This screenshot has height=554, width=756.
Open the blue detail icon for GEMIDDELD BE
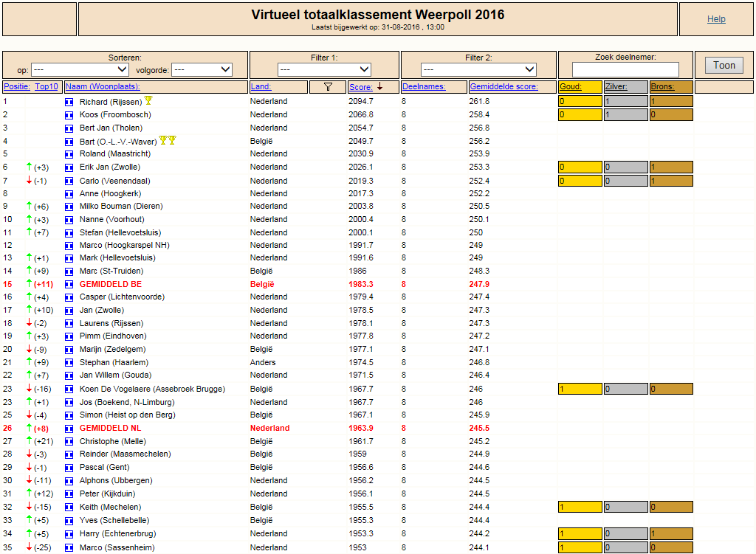tap(69, 285)
